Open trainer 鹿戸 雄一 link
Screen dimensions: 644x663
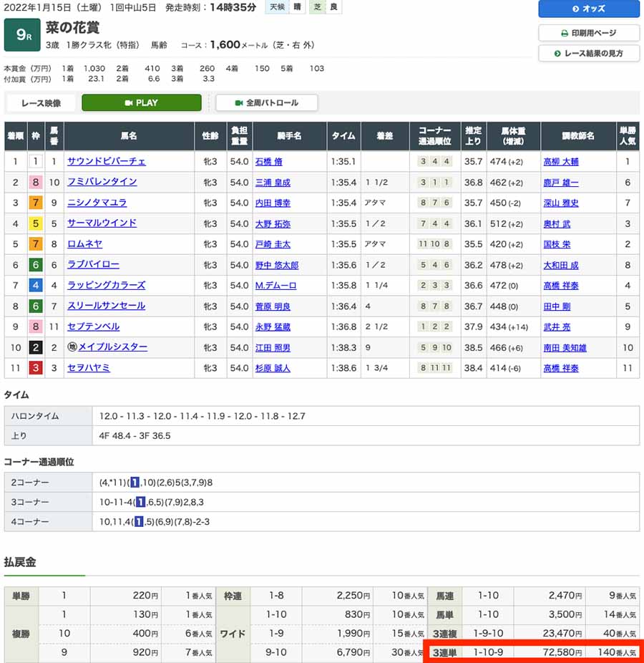(x=561, y=183)
